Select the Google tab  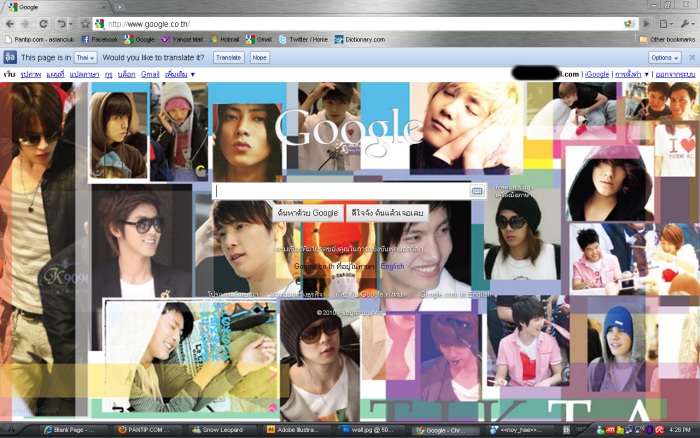pos(56,7)
